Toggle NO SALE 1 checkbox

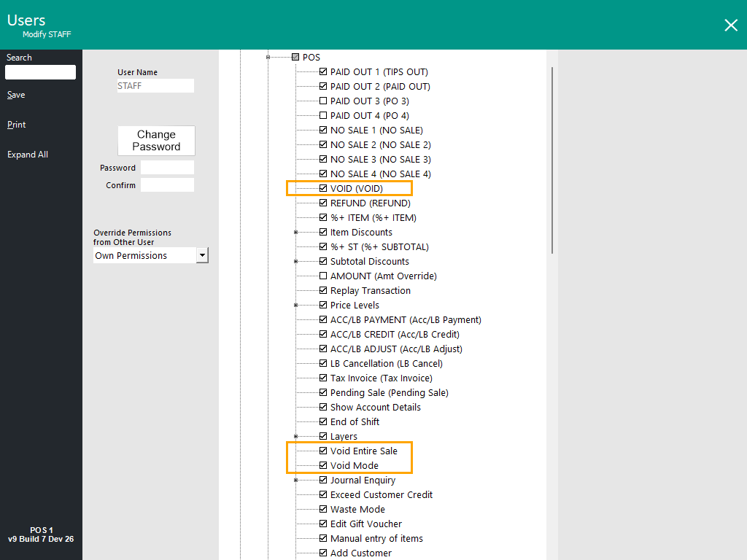(x=323, y=130)
